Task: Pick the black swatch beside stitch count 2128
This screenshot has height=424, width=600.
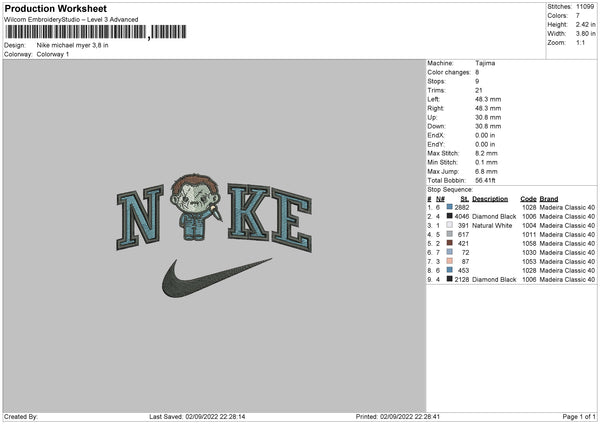Action: [x=450, y=279]
